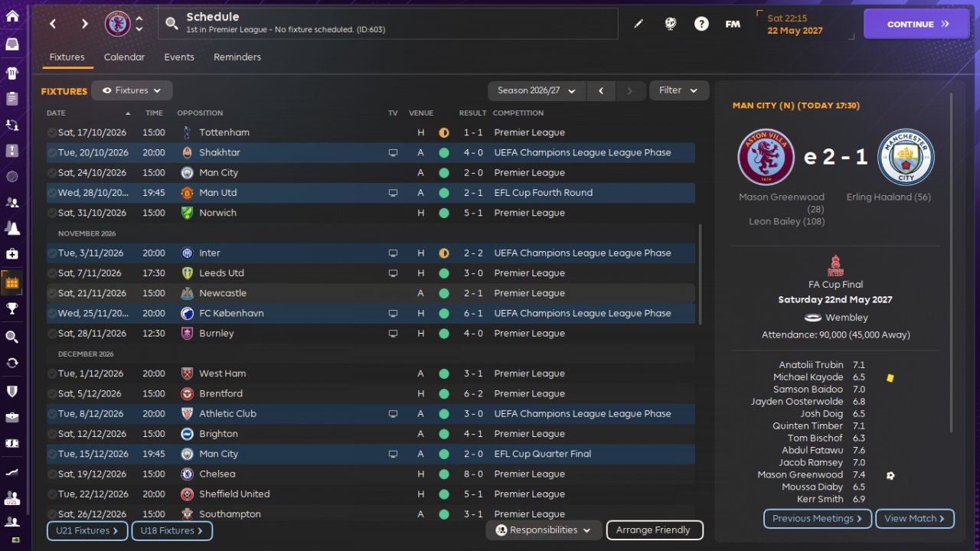Switch to the Fixtures tab

(x=67, y=57)
